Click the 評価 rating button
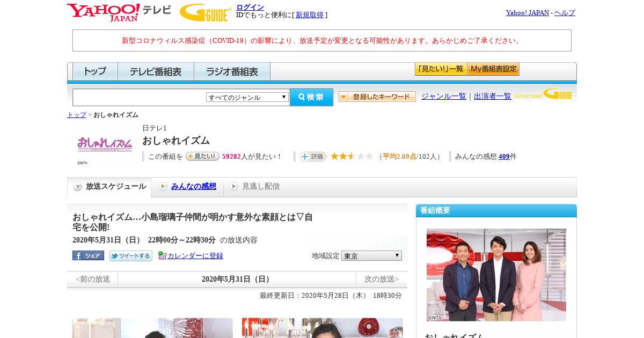The width and height of the screenshot is (644, 338). click(313, 157)
